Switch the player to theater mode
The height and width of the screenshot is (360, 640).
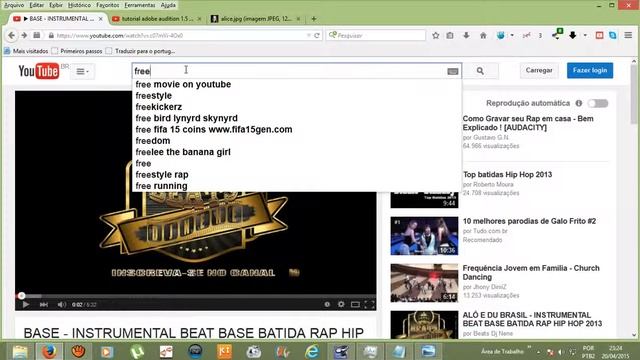click(x=355, y=304)
